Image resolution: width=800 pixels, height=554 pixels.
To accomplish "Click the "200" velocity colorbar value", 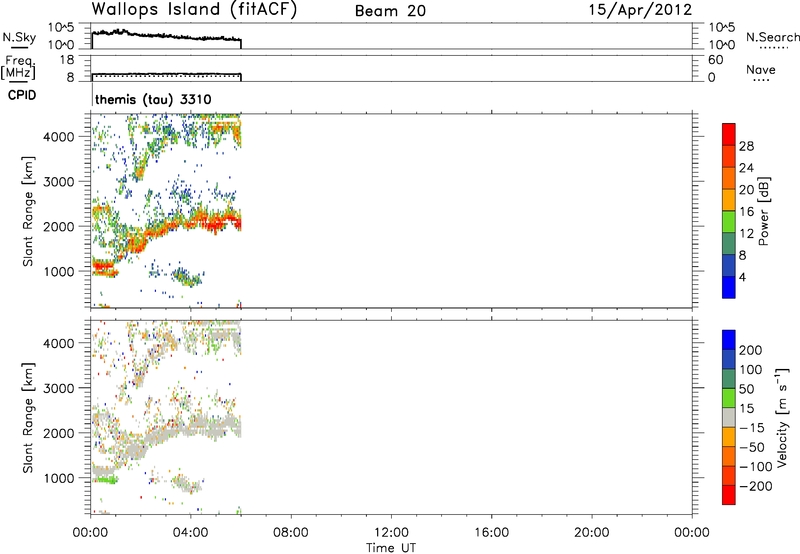I will point(751,350).
